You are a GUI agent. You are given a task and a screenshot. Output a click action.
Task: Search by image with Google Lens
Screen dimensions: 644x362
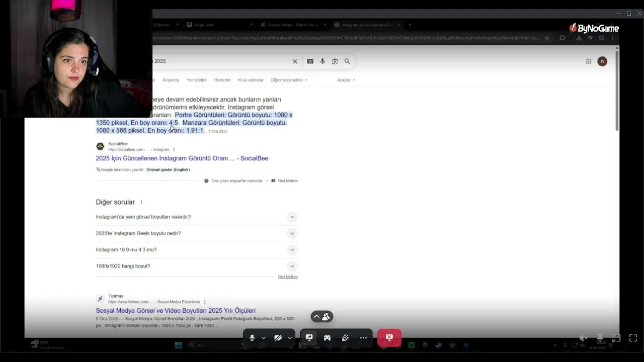click(335, 61)
